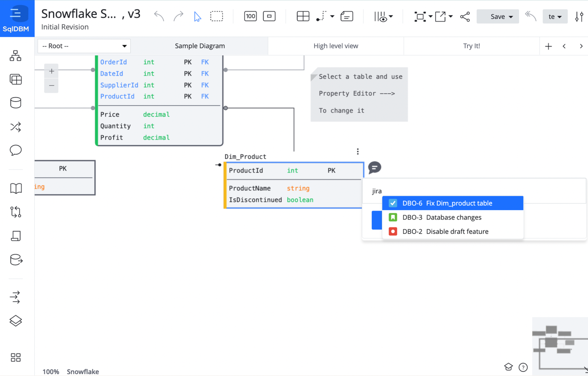Open comments speech bubble in sidebar

[16, 150]
